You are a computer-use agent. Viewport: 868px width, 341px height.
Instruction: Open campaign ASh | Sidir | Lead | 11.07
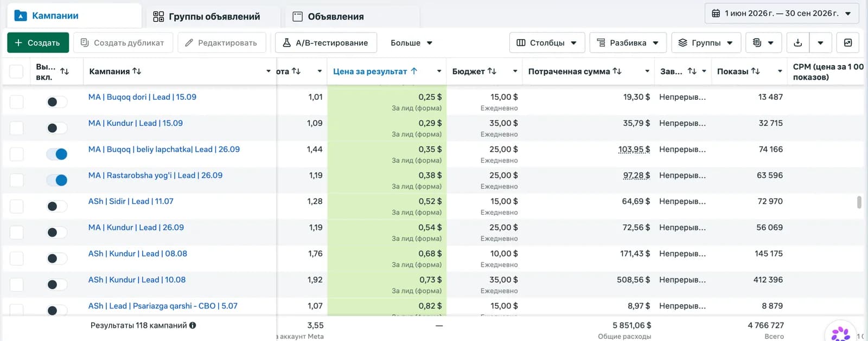pos(131,201)
